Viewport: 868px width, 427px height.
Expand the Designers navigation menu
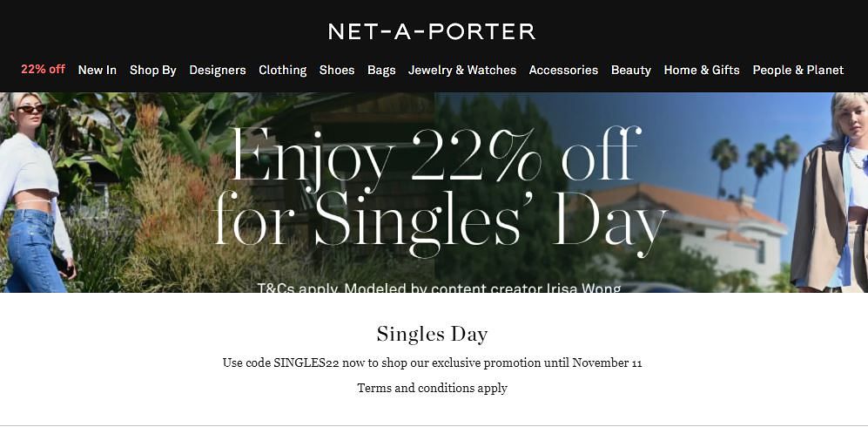tap(217, 70)
